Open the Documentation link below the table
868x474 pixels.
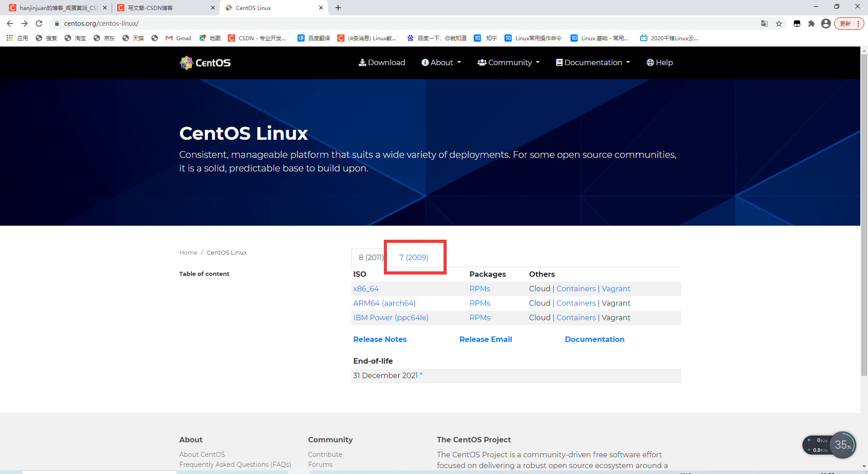point(594,339)
